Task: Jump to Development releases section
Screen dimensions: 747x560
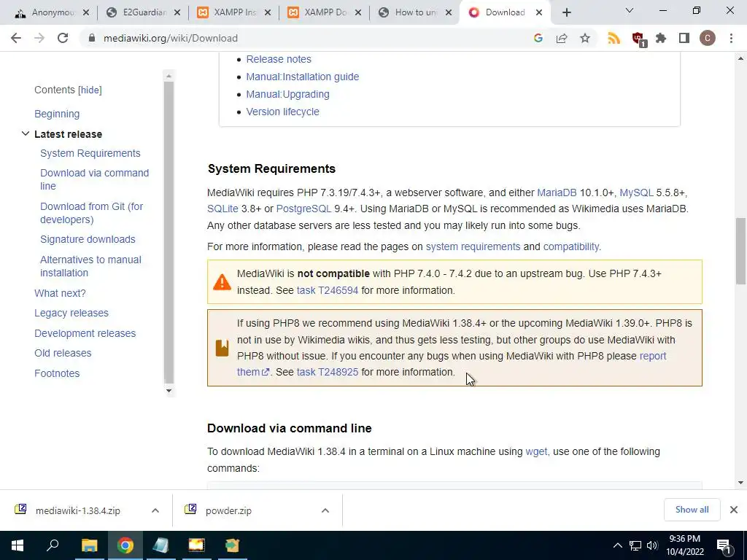Action: coord(85,333)
